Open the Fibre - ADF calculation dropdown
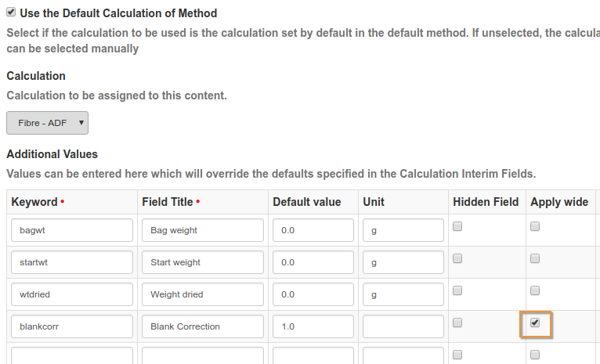Viewport: 600px width, 364px height. 47,123
